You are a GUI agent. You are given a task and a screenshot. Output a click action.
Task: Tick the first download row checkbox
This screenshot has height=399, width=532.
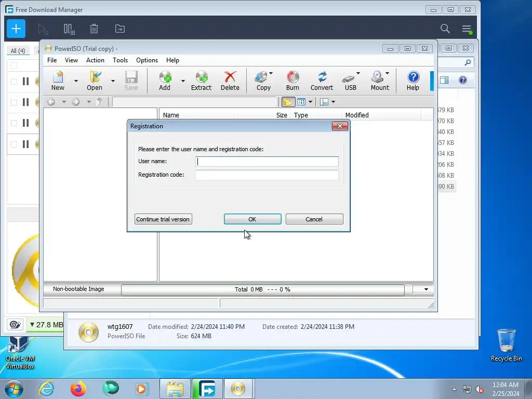pyautogui.click(x=14, y=82)
